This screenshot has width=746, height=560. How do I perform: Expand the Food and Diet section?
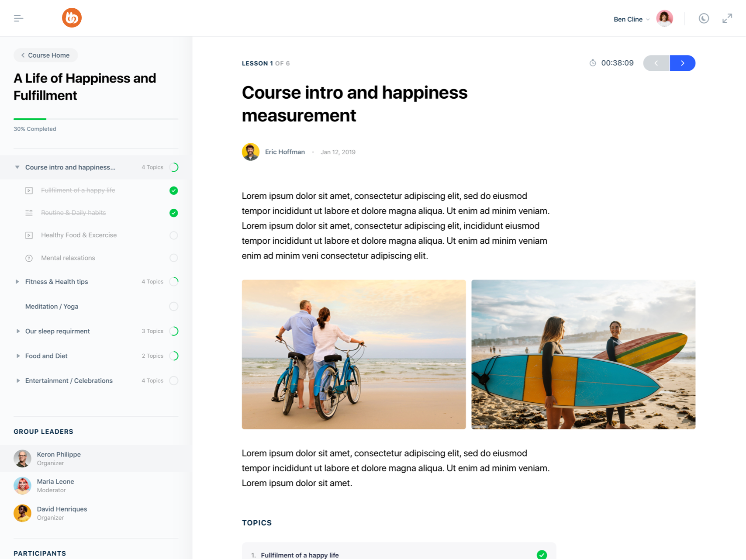tap(17, 356)
